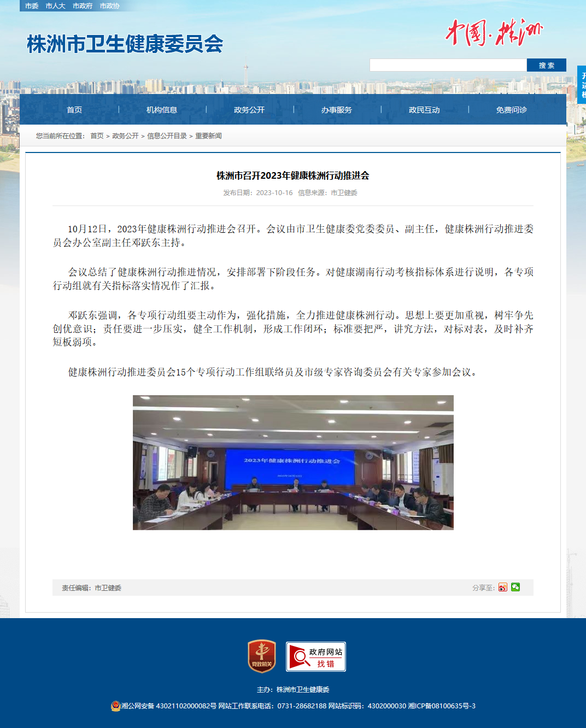Viewport: 586px width, 728px height.
Task: Click the 中国·株洲 calligraphy logo
Action: pyautogui.click(x=493, y=33)
